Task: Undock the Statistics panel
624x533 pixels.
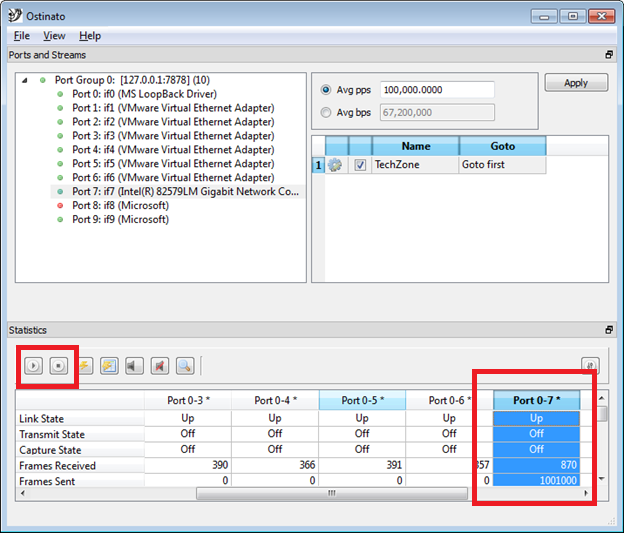Action: [609, 330]
